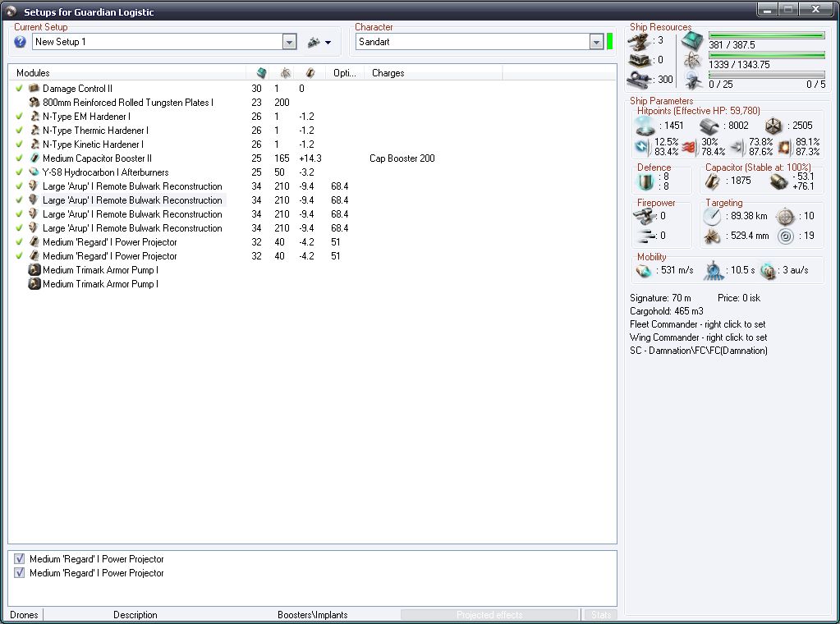Toggle the N-Type Kinetic Hardener I checkmark
This screenshot has width=840, height=624.
pyautogui.click(x=19, y=144)
